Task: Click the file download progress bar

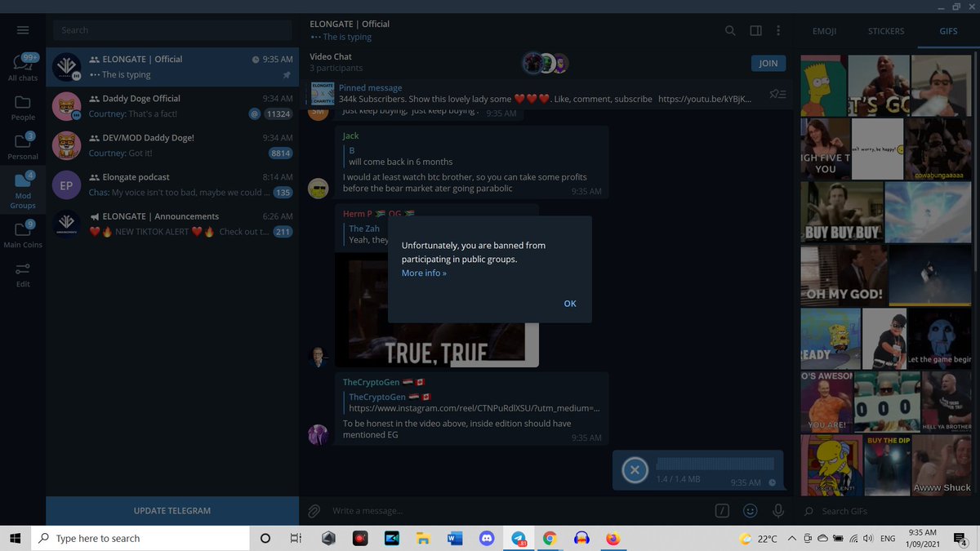Action: coord(716,464)
